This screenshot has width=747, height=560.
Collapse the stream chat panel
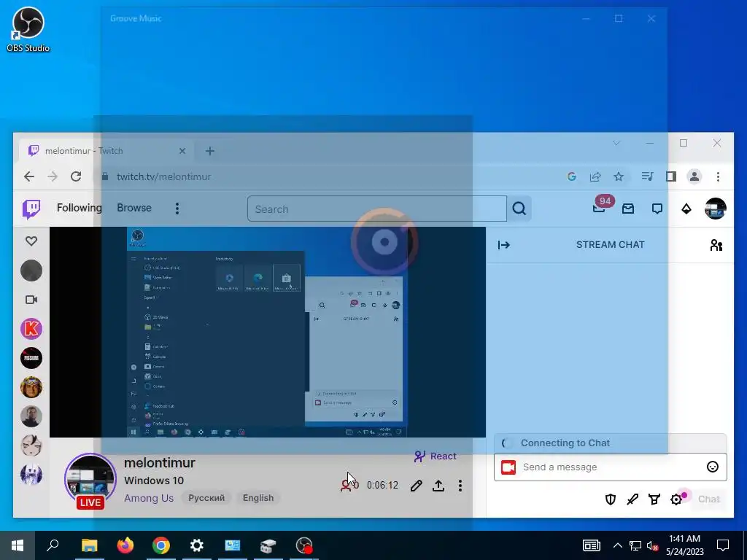tap(503, 245)
